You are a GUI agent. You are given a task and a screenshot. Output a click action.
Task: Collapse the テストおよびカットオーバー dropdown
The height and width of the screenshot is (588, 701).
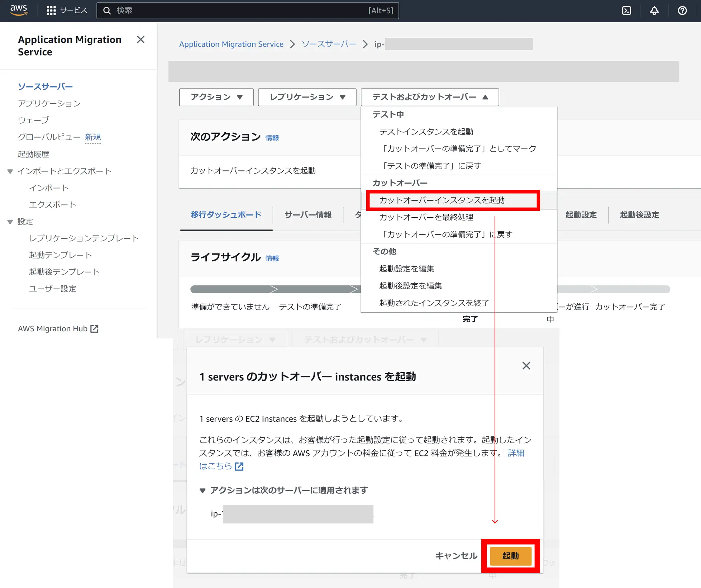[430, 97]
